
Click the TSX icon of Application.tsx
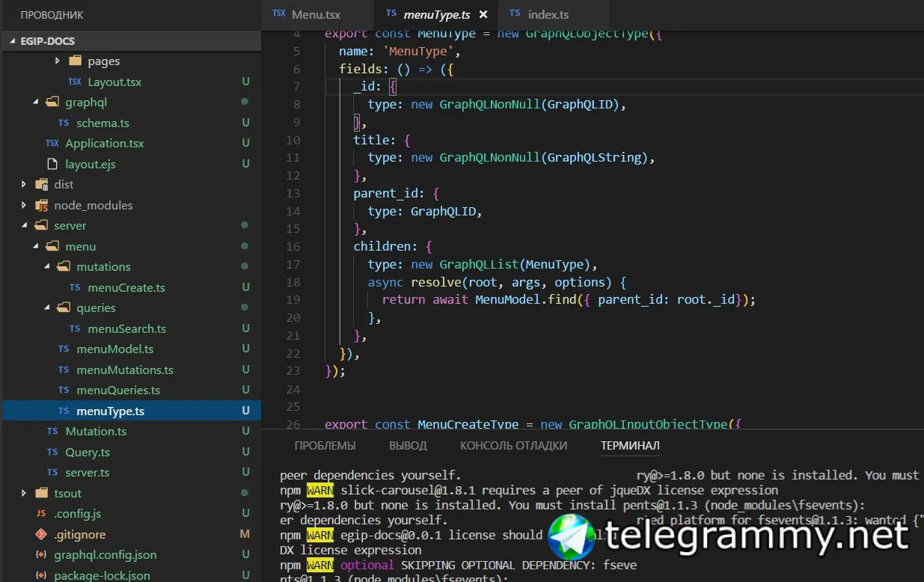tap(52, 143)
